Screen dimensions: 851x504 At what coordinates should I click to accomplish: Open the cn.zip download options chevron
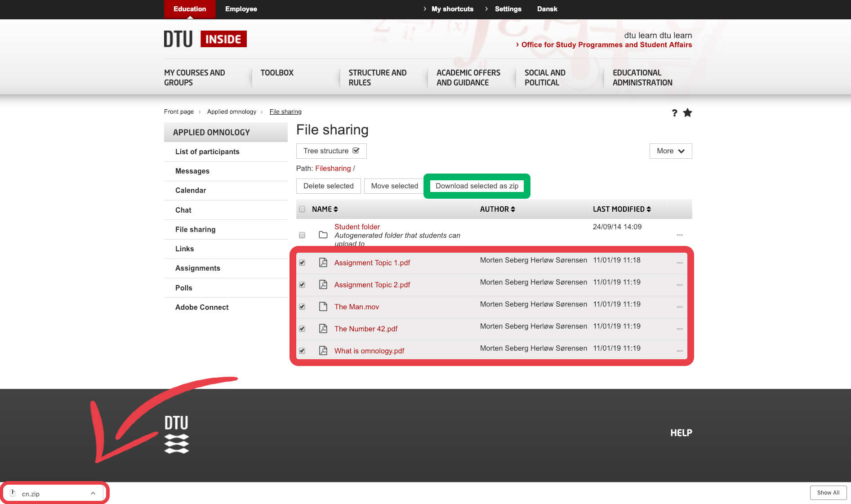(93, 493)
